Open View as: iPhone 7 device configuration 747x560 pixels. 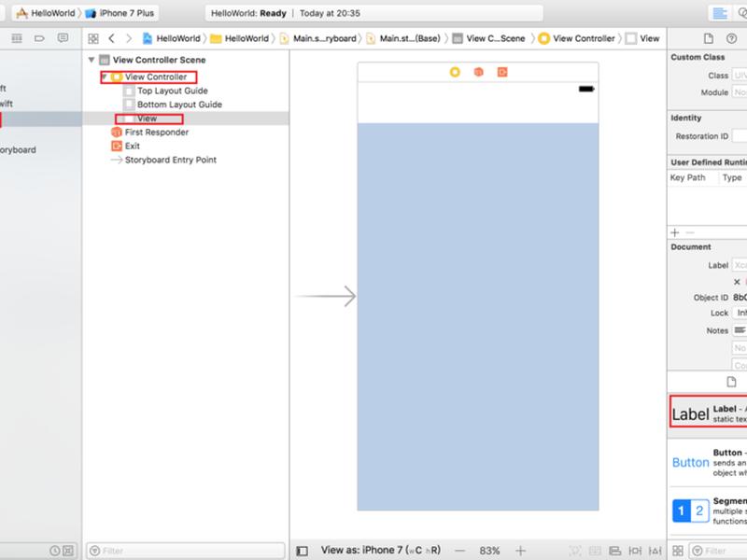[381, 551]
